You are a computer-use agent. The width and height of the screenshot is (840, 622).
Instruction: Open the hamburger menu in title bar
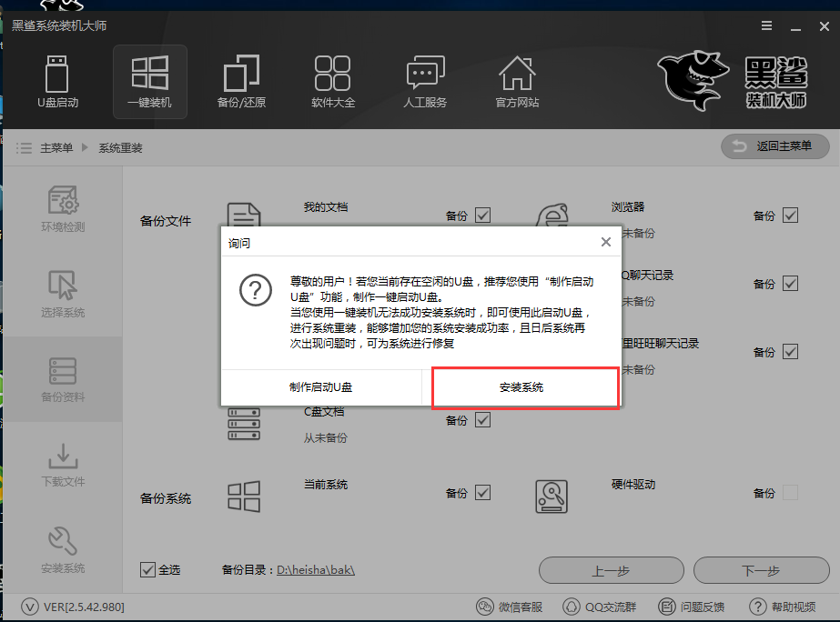pos(766,25)
